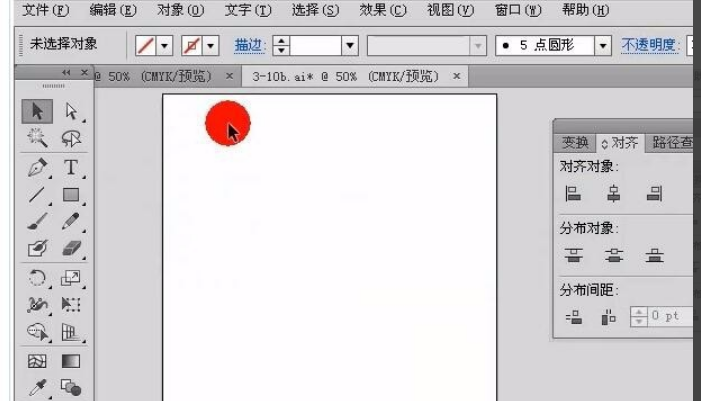Image resolution: width=701 pixels, height=401 pixels.
Task: Open the 5 点圆形 brush dropdown
Action: (x=603, y=46)
